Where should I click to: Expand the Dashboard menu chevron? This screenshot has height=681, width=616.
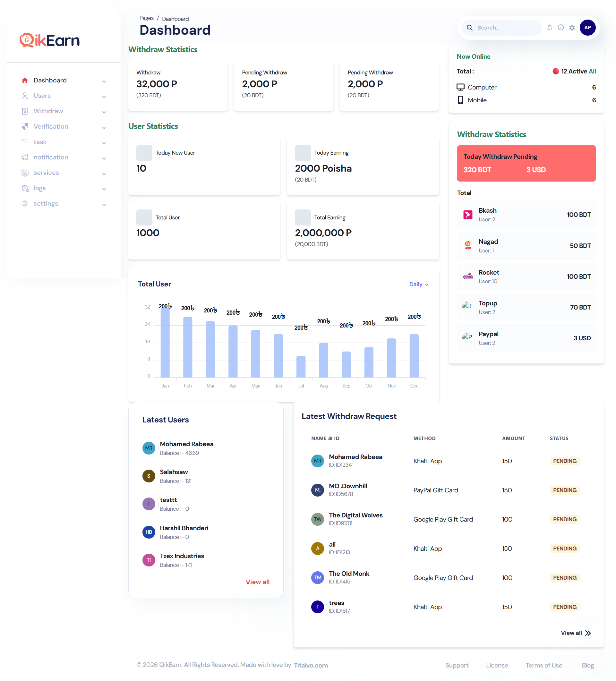[x=104, y=81]
